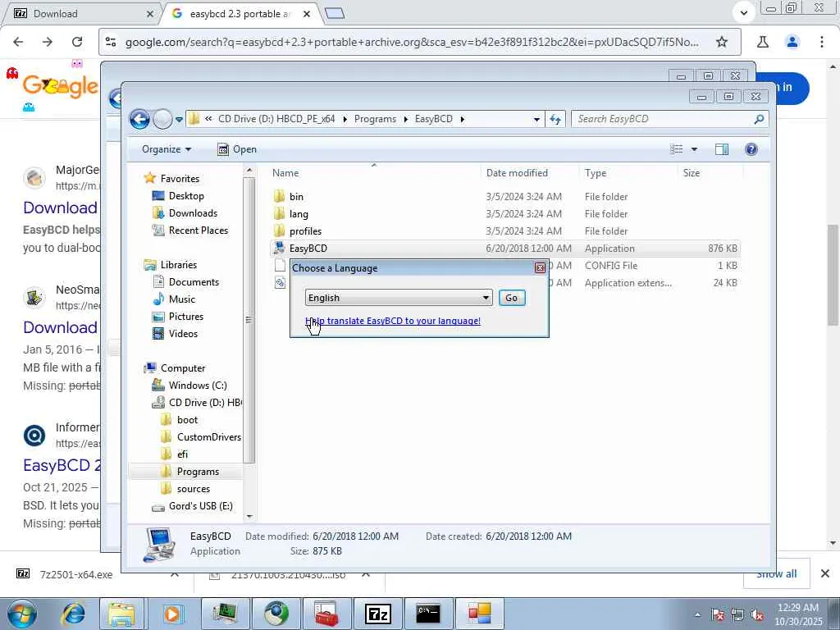This screenshot has height=630, width=840.
Task: Click the search magnifier icon in Explorer
Action: click(759, 119)
